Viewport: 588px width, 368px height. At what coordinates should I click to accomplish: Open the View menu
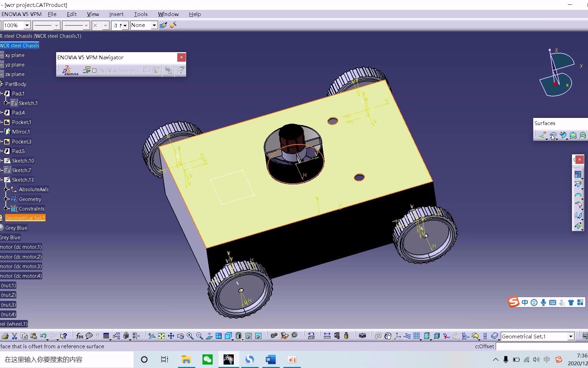point(93,14)
